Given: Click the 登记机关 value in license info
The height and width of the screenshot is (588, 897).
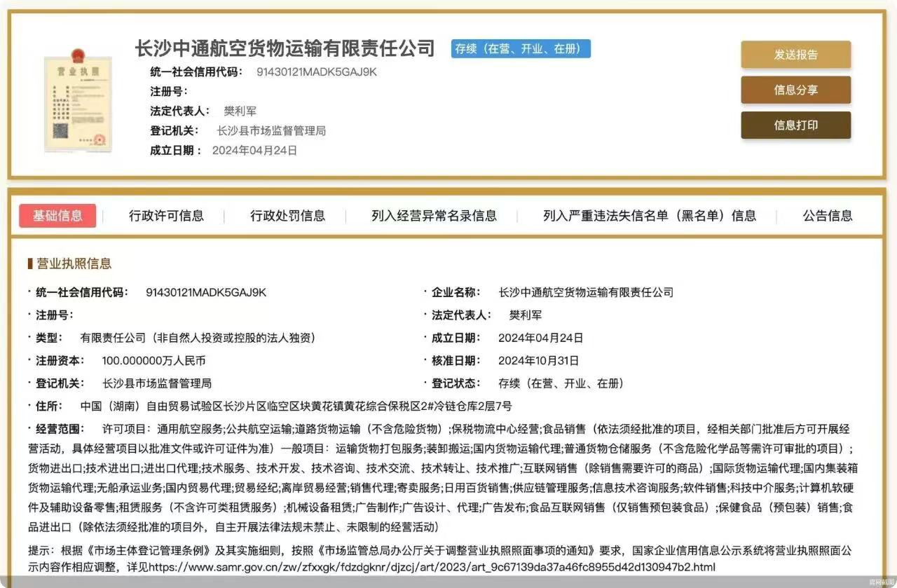Looking at the screenshot, I should coord(157,383).
